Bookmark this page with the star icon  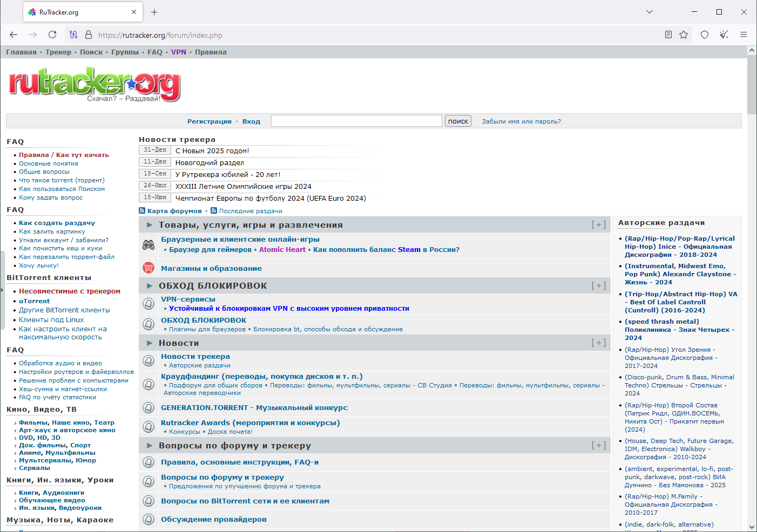click(684, 35)
